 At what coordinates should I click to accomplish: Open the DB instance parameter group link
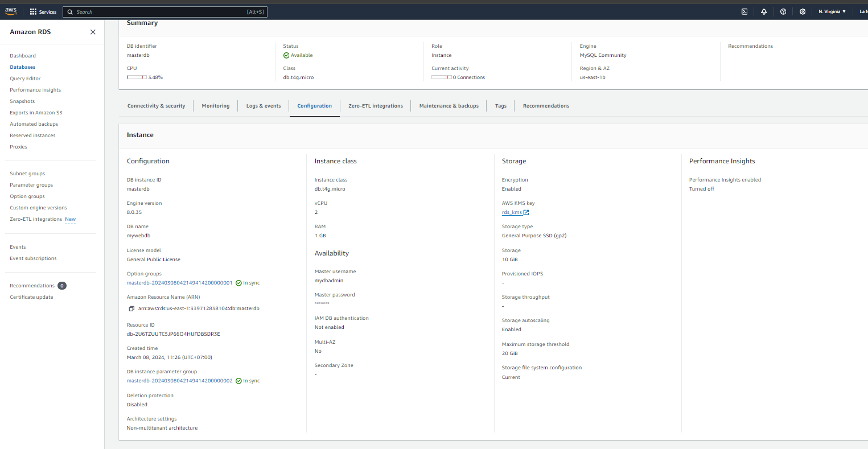(179, 381)
